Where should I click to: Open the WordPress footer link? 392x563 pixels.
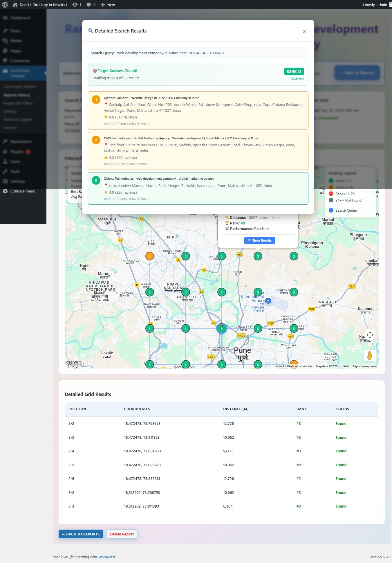(x=106, y=557)
